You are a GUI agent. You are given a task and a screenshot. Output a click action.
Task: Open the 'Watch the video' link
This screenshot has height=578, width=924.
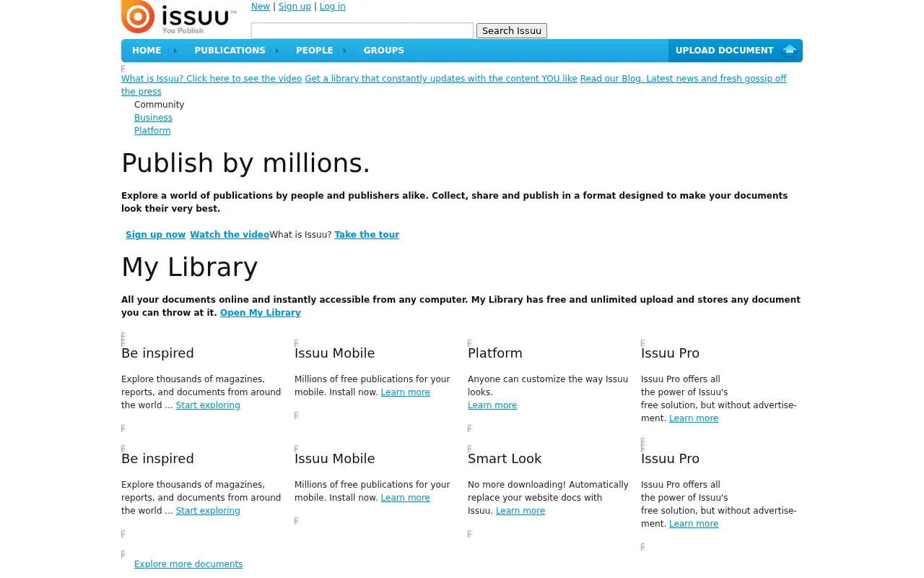(x=230, y=235)
